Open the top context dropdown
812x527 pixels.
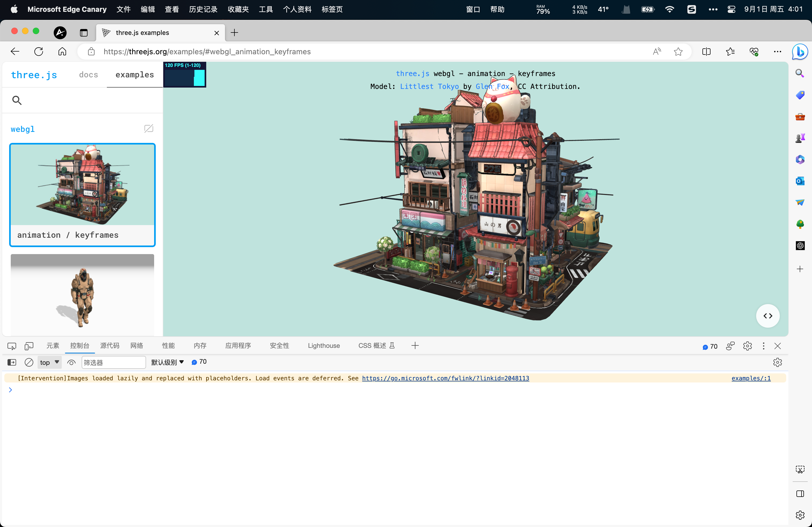point(49,362)
